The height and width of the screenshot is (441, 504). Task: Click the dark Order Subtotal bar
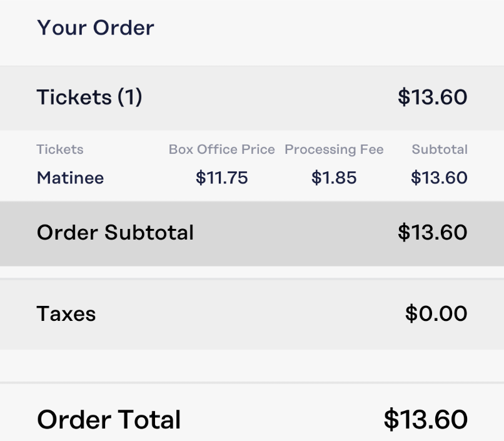(252, 234)
